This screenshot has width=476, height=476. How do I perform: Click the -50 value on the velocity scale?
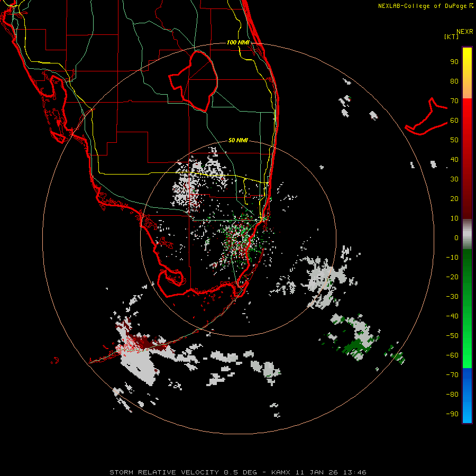pyautogui.click(x=452, y=336)
